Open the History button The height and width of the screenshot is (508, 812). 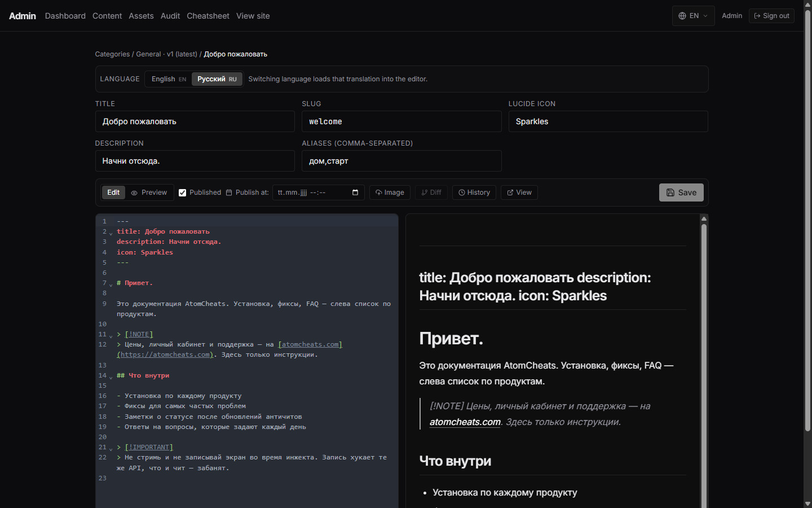[x=474, y=192]
